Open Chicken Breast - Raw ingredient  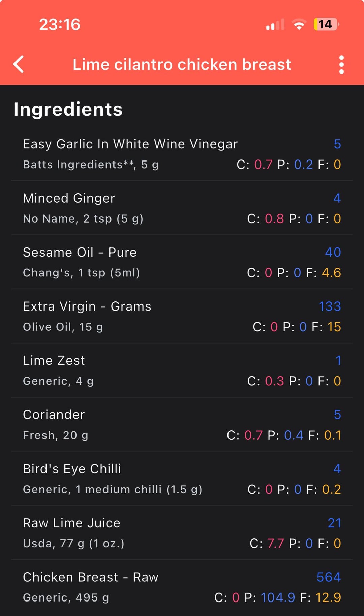[90, 577]
